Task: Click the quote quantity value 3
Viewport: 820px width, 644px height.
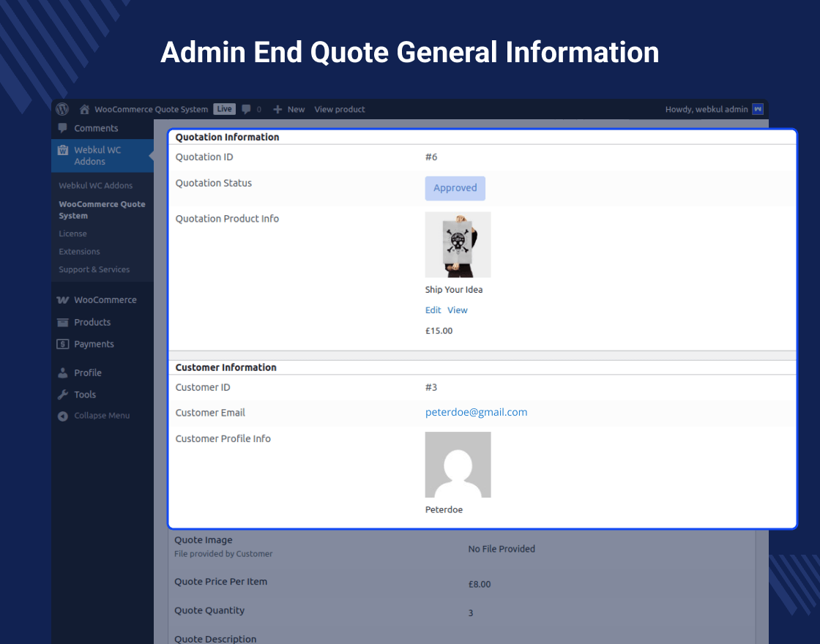Action: (471, 613)
